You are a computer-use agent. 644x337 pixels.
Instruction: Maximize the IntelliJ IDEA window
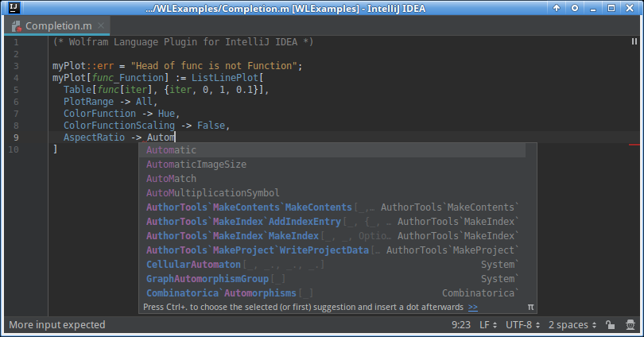[x=611, y=8]
